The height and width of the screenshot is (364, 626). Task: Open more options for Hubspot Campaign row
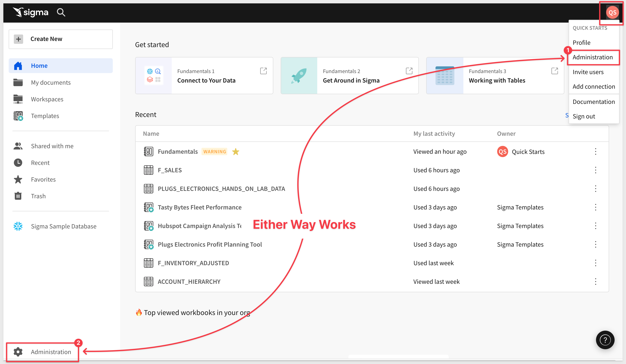tap(595, 226)
